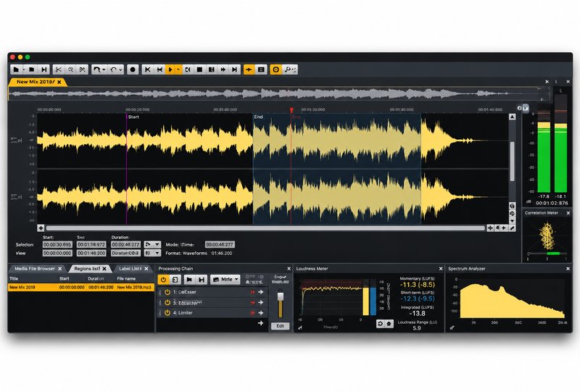The height and width of the screenshot is (392, 580).
Task: Click the waveform vertical scroll down arrow
Action: point(513,221)
